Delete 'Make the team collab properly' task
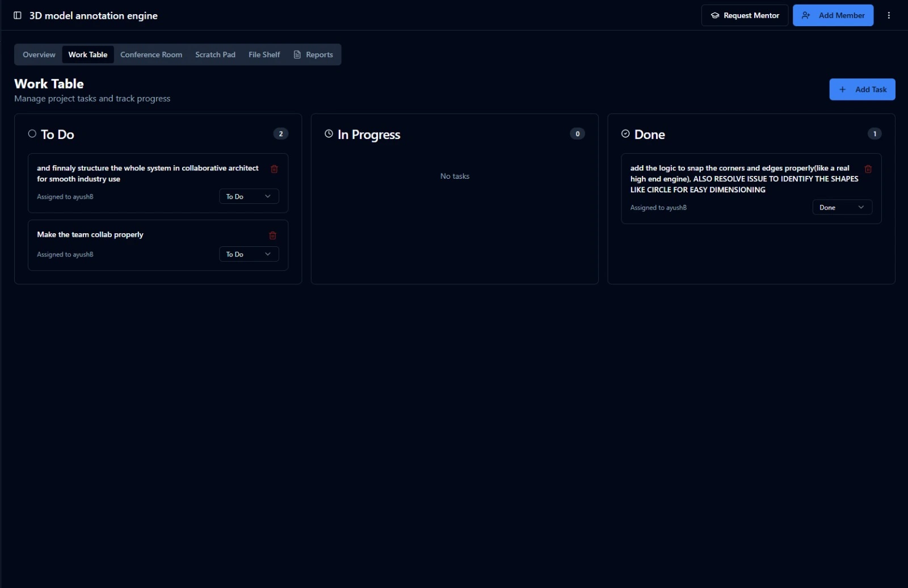The height and width of the screenshot is (588, 908). (x=272, y=236)
